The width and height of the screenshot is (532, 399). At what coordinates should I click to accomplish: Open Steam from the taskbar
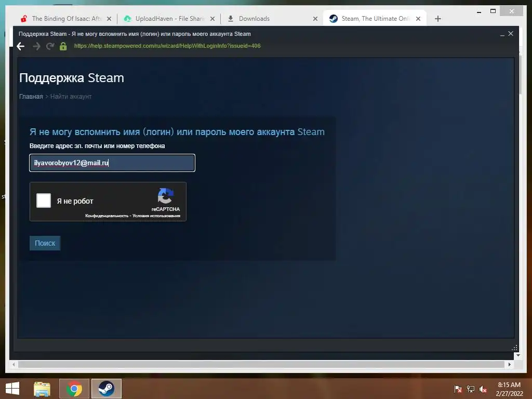coord(106,389)
